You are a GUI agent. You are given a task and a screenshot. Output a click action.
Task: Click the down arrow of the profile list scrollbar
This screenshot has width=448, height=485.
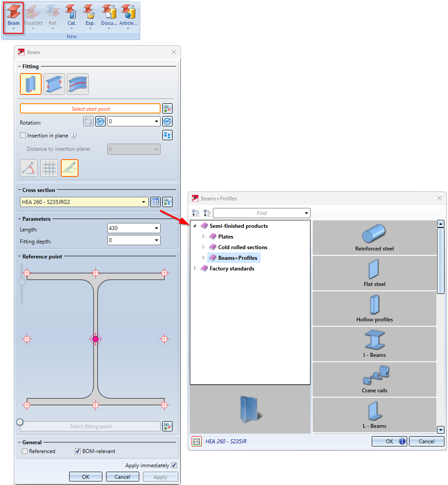[x=440, y=430]
